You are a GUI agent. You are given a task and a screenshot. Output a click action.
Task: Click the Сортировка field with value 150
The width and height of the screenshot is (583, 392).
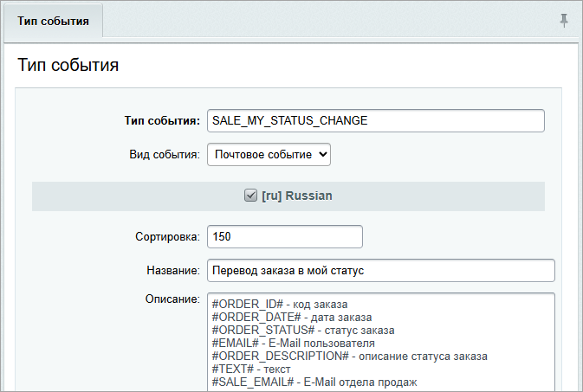[x=284, y=236]
